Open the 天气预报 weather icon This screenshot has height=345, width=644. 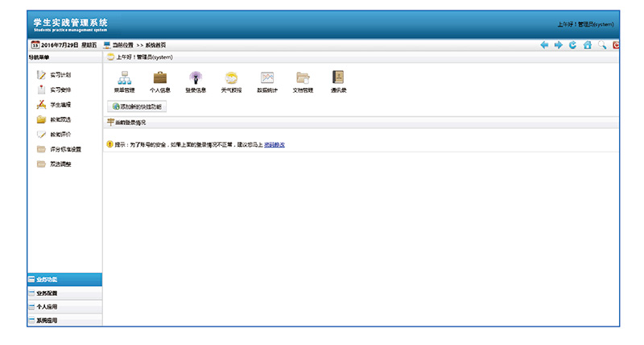[231, 78]
